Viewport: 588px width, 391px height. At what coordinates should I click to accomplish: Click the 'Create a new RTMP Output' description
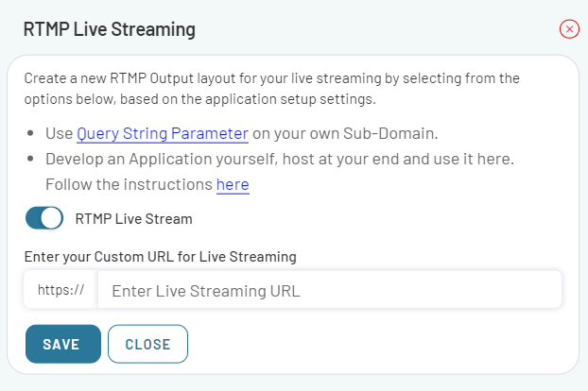click(272, 78)
